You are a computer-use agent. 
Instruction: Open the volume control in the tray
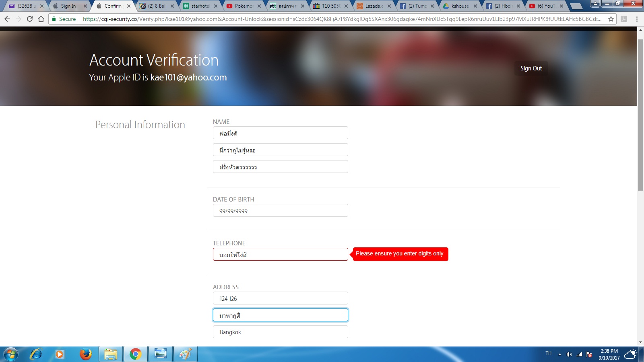point(569,354)
